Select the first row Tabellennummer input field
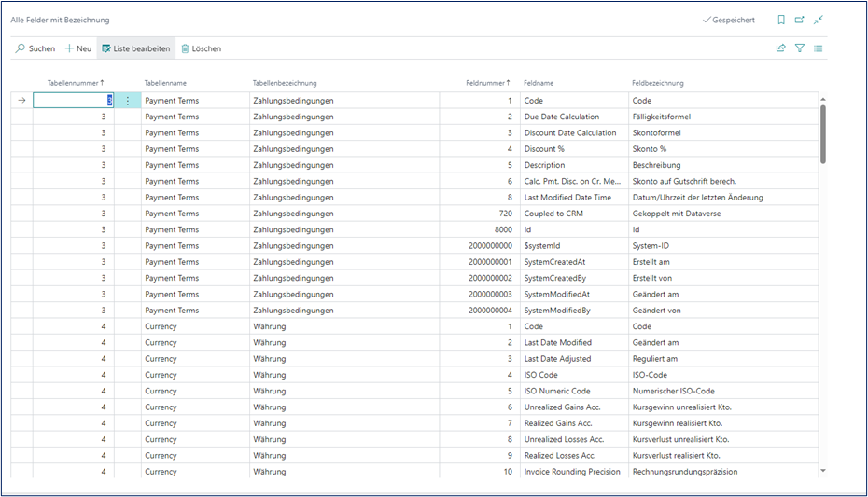Image resolution: width=868 pixels, height=497 pixels. tap(74, 101)
